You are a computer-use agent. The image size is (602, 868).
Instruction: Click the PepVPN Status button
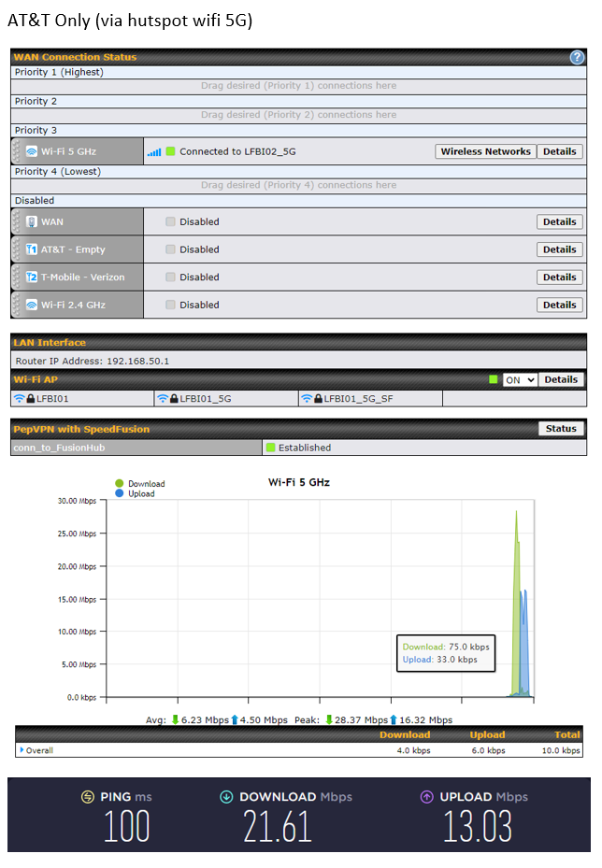pos(561,429)
